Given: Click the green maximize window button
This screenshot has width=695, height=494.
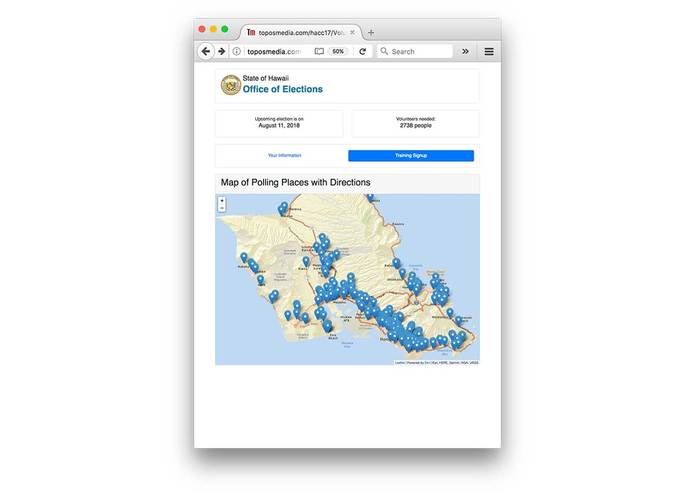Looking at the screenshot, I should click(225, 29).
